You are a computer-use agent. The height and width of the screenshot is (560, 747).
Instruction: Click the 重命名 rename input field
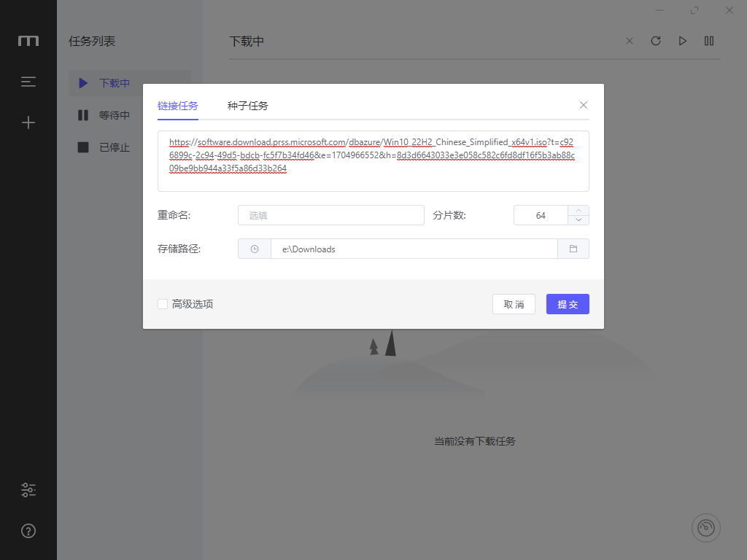coord(330,215)
